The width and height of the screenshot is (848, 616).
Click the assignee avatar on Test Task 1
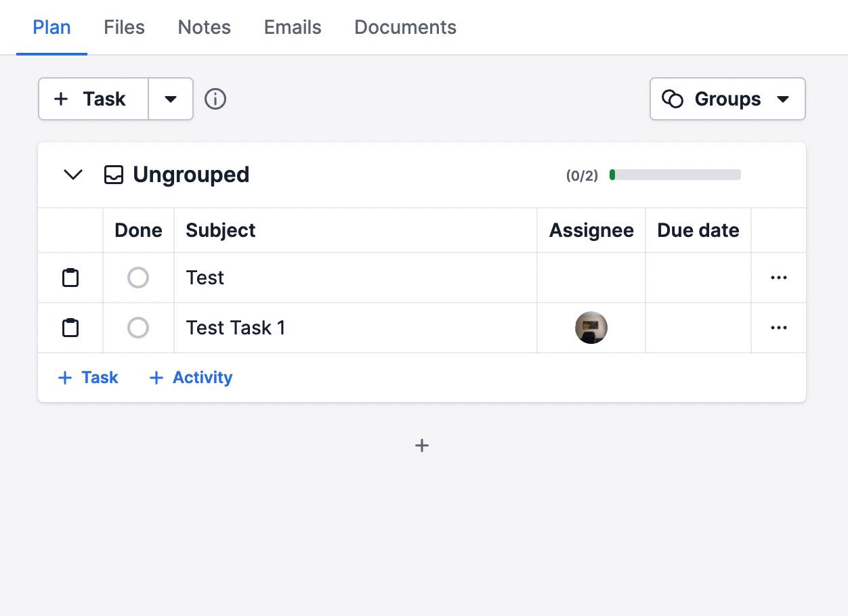(x=591, y=328)
